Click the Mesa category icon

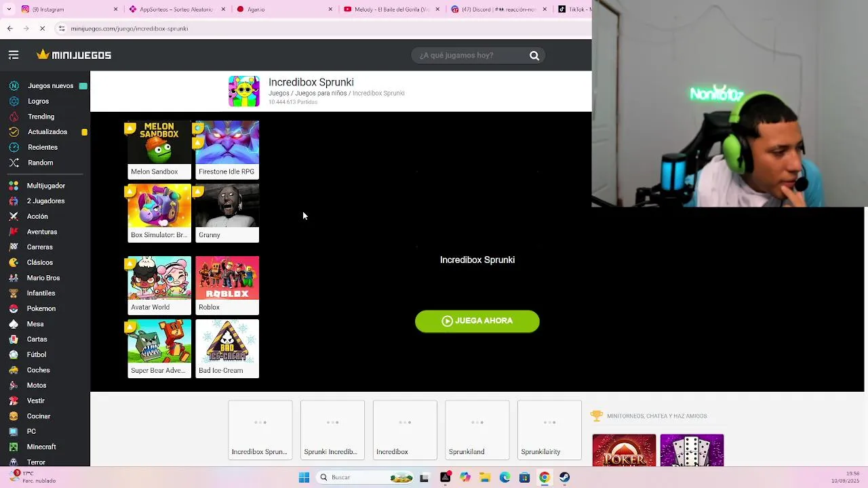14,324
